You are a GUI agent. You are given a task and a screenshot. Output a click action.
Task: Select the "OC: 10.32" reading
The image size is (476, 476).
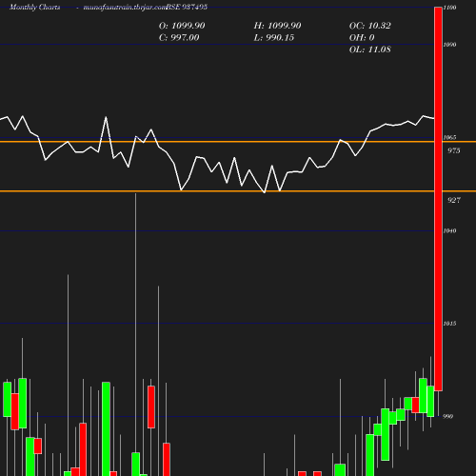pyautogui.click(x=370, y=26)
